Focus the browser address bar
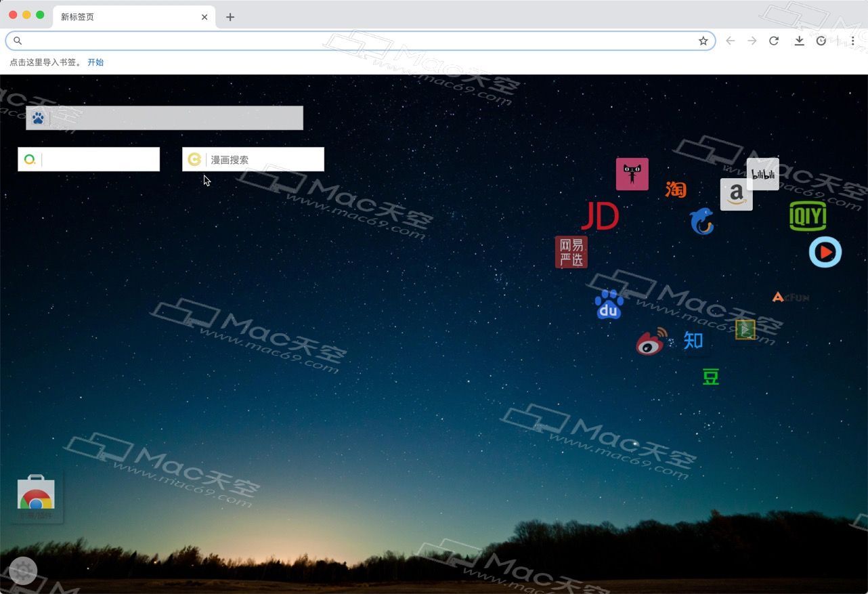This screenshot has height=594, width=868. coord(360,41)
